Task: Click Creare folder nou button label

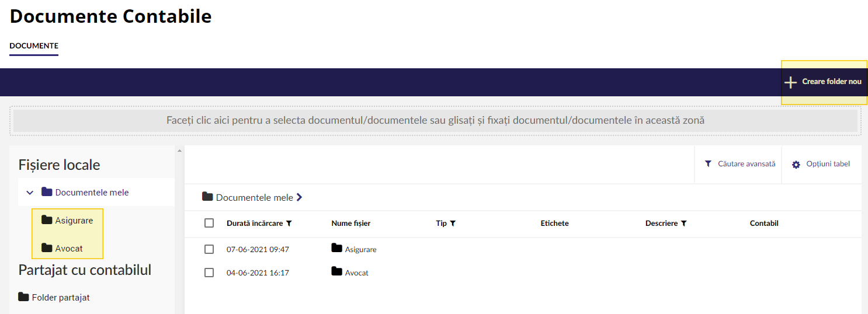Action: (832, 82)
